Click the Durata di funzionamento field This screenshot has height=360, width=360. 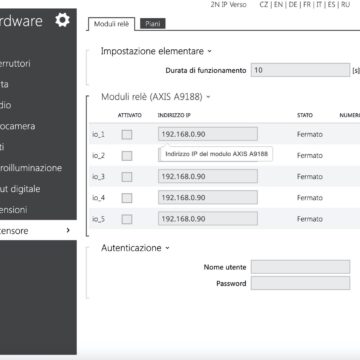300,70
